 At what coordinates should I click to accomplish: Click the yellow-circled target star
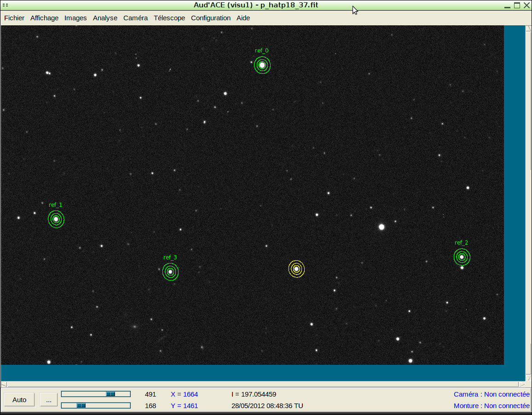296,269
